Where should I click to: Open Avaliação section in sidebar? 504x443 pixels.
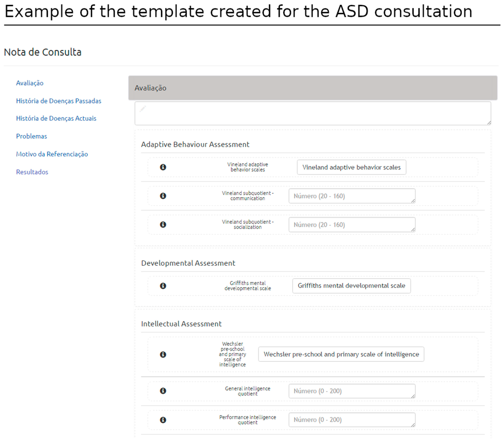coord(30,83)
